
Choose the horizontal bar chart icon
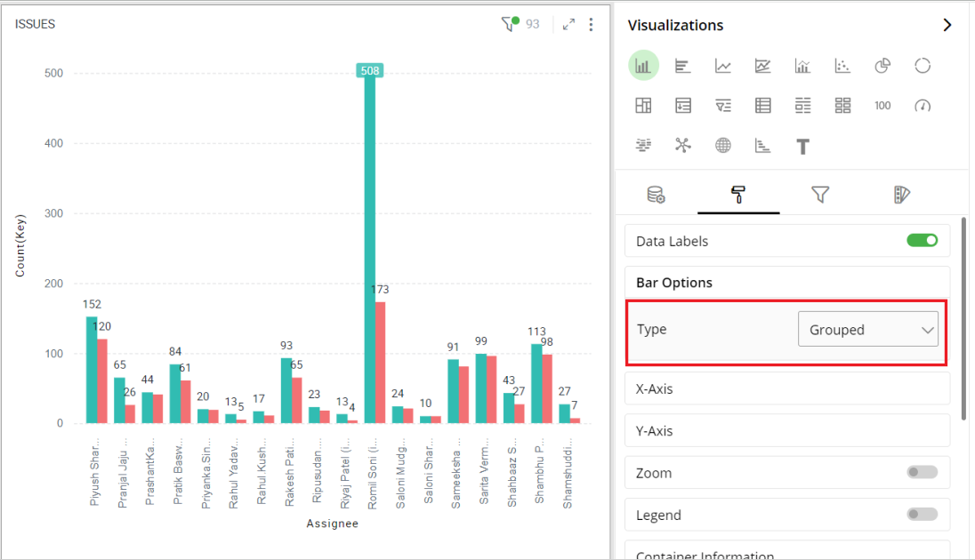tap(682, 65)
